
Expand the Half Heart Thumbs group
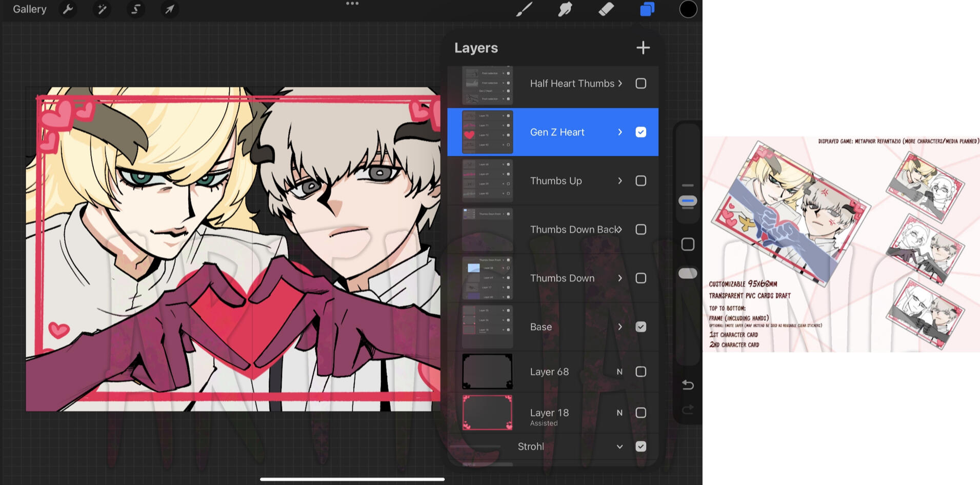(620, 84)
